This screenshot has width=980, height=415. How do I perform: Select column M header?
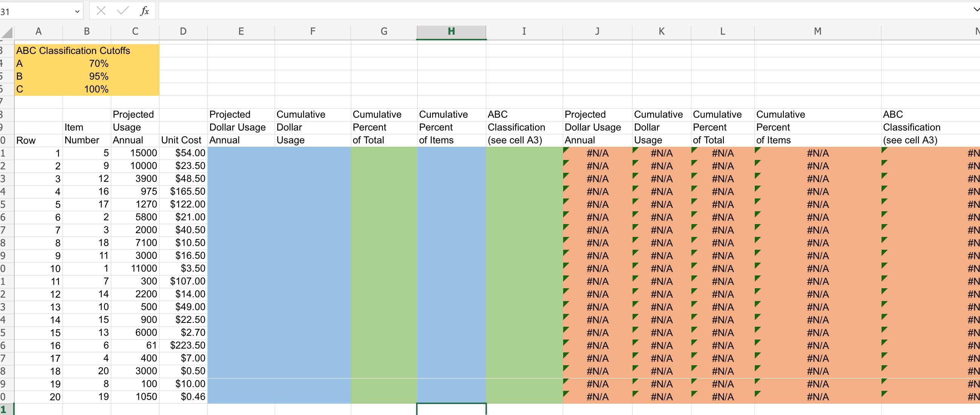(x=817, y=32)
